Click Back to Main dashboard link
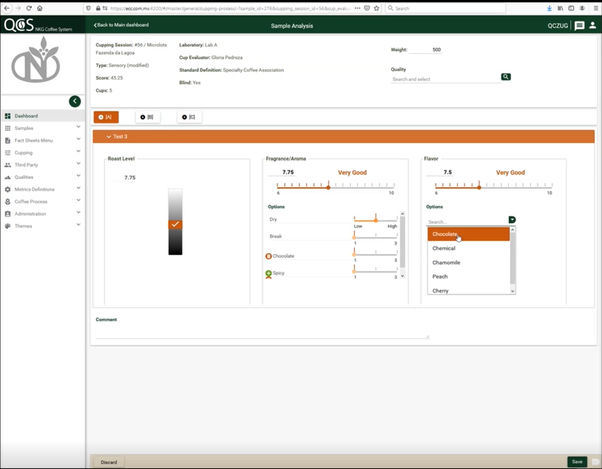This screenshot has height=469, width=602. click(x=121, y=25)
